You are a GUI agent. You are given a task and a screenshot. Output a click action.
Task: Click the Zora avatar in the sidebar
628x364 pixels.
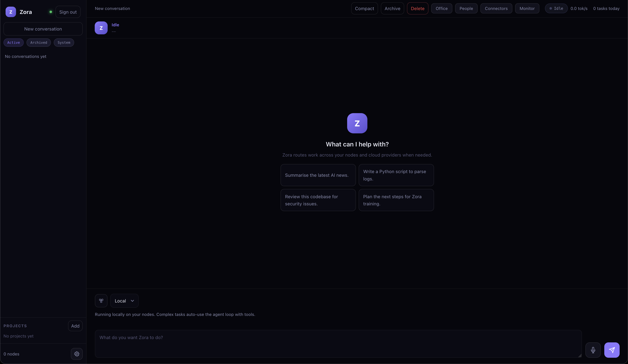coord(10,12)
